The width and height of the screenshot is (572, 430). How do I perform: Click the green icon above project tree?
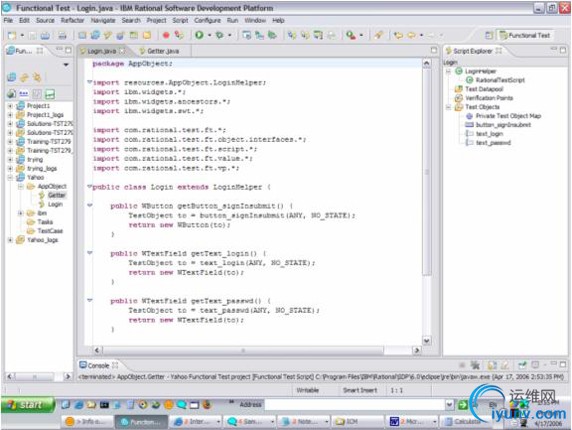50,94
